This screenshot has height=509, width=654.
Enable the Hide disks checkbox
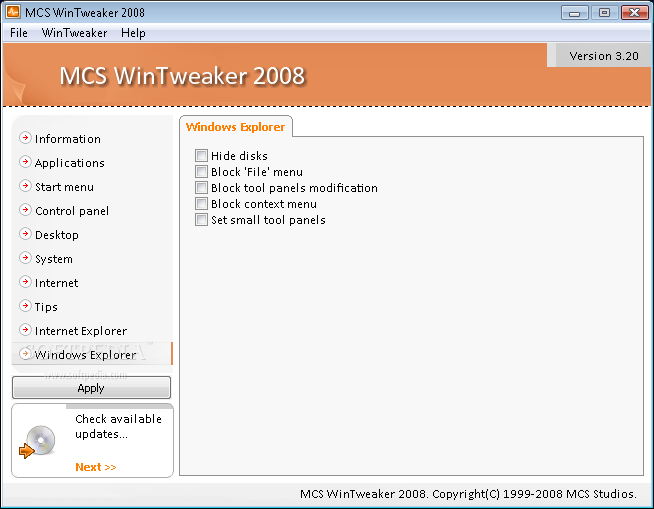click(201, 156)
